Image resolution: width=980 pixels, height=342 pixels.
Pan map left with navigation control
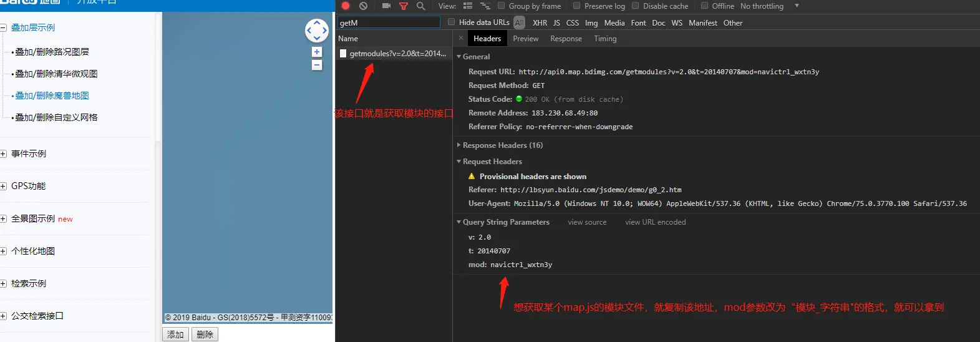[x=309, y=31]
